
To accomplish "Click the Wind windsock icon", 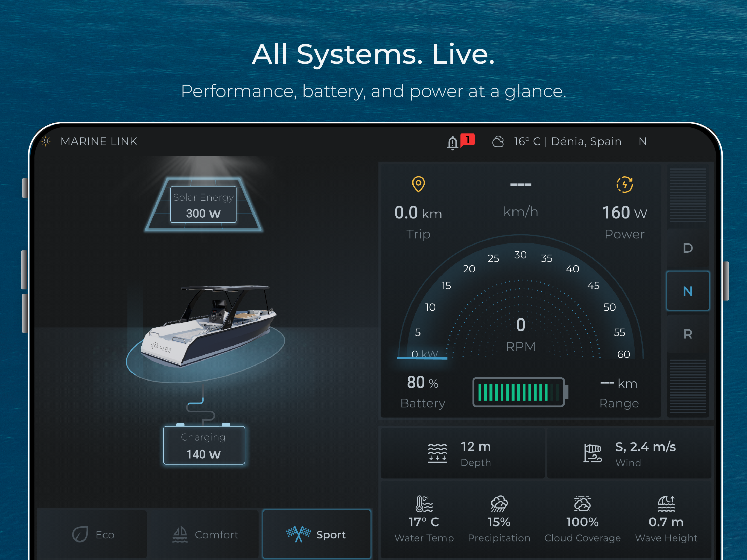I will 593,453.
